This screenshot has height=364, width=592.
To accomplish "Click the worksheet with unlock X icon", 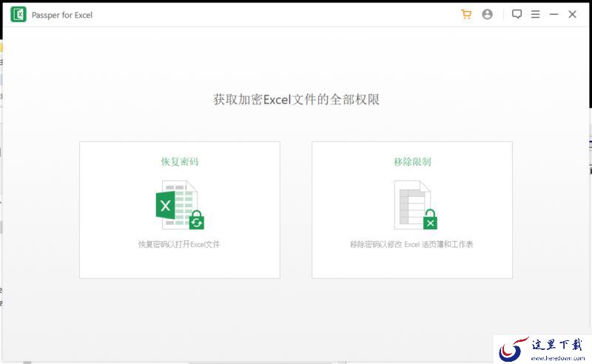I will pyautogui.click(x=416, y=205).
